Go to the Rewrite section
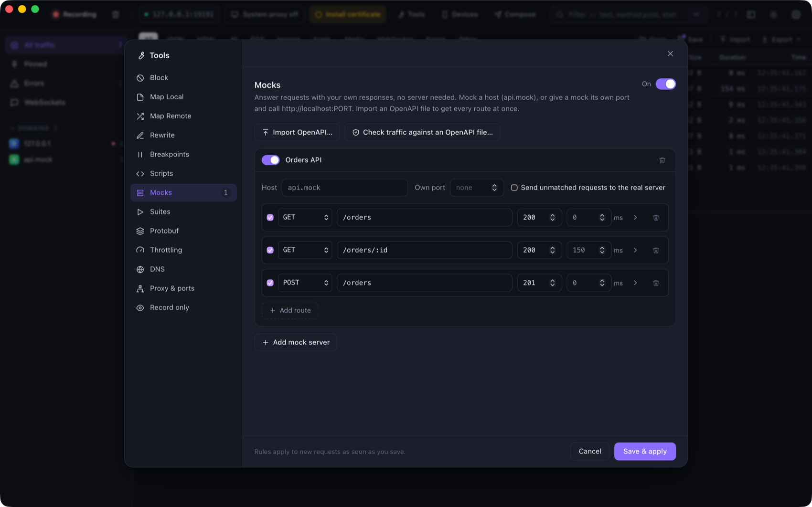 [183, 135]
